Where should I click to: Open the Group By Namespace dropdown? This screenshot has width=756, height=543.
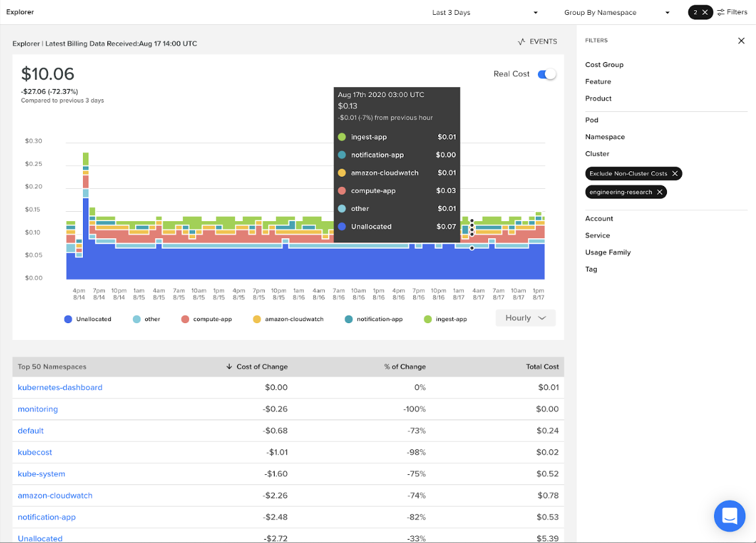pos(614,11)
